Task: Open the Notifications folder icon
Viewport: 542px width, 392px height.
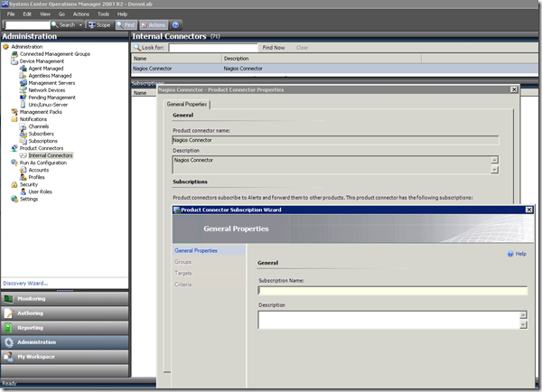Action: point(14,119)
